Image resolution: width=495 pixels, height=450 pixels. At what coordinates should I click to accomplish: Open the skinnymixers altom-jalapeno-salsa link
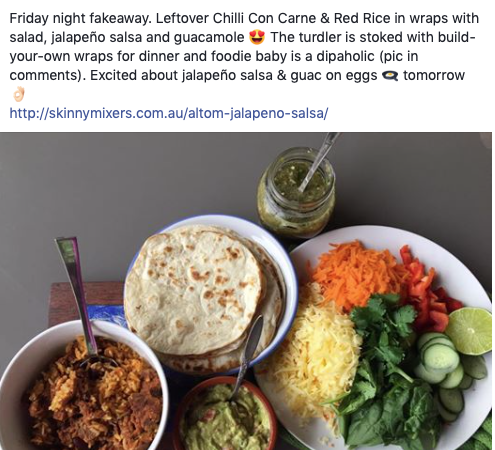[169, 113]
